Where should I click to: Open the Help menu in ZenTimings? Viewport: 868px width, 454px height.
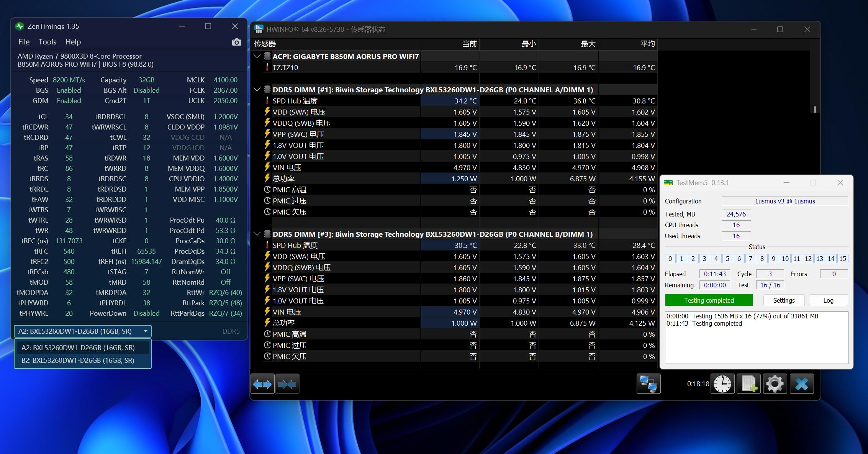(73, 42)
